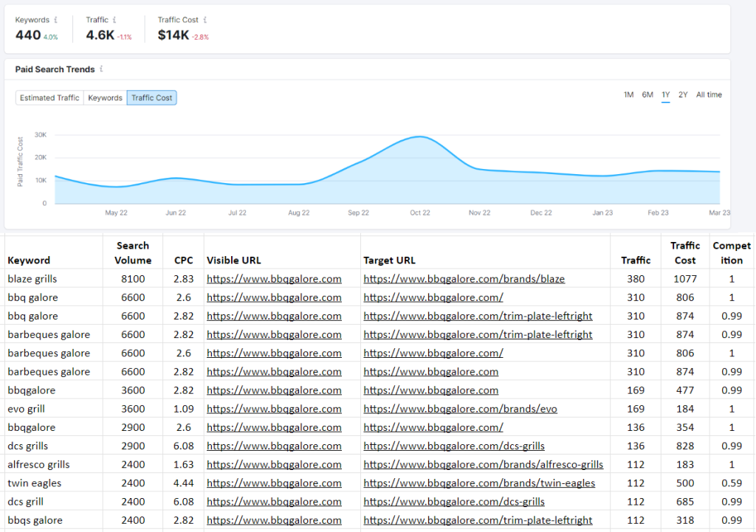Switch to the Estimated Traffic chart view

(49, 97)
